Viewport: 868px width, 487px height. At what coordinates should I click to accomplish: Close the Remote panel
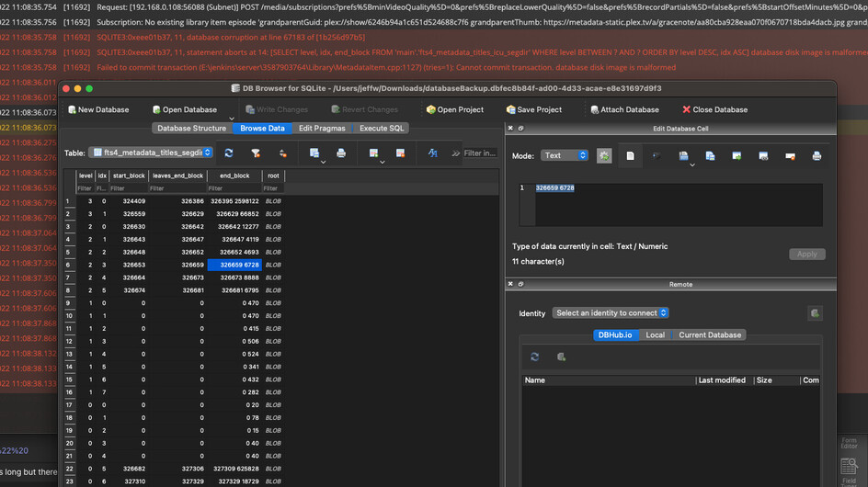tap(510, 284)
